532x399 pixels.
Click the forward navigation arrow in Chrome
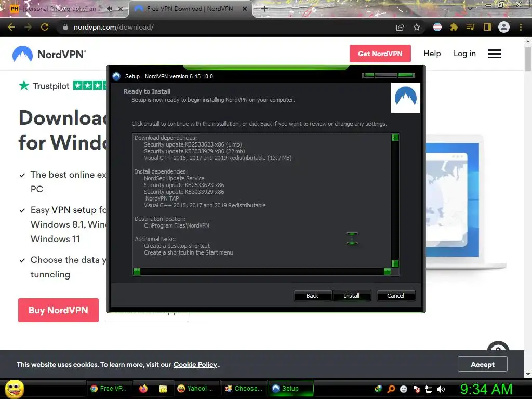point(28,27)
